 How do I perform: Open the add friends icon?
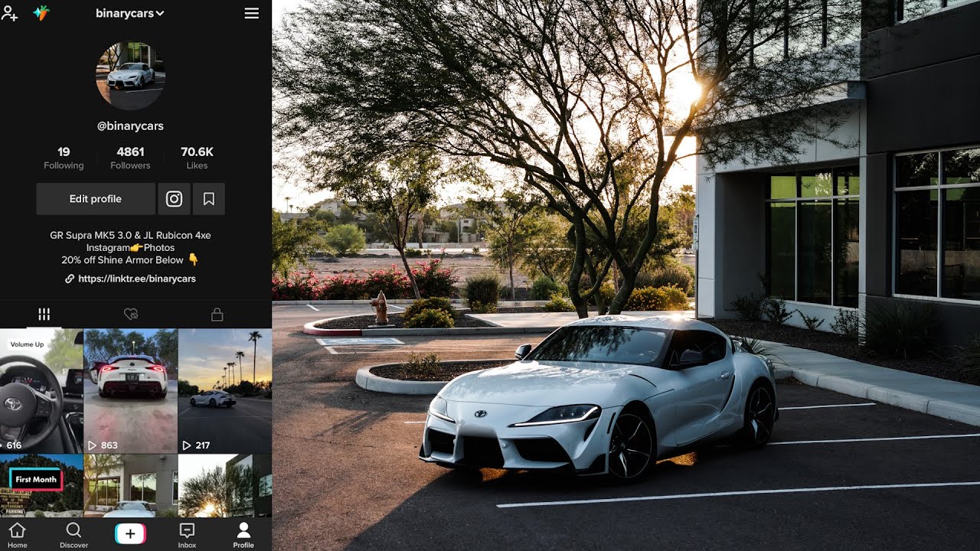(9, 13)
